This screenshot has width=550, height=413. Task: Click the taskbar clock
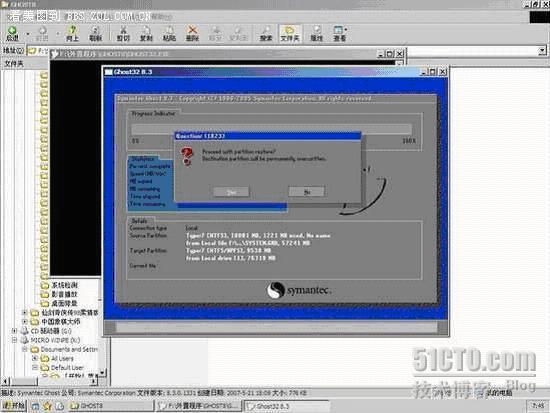pyautogui.click(x=538, y=406)
